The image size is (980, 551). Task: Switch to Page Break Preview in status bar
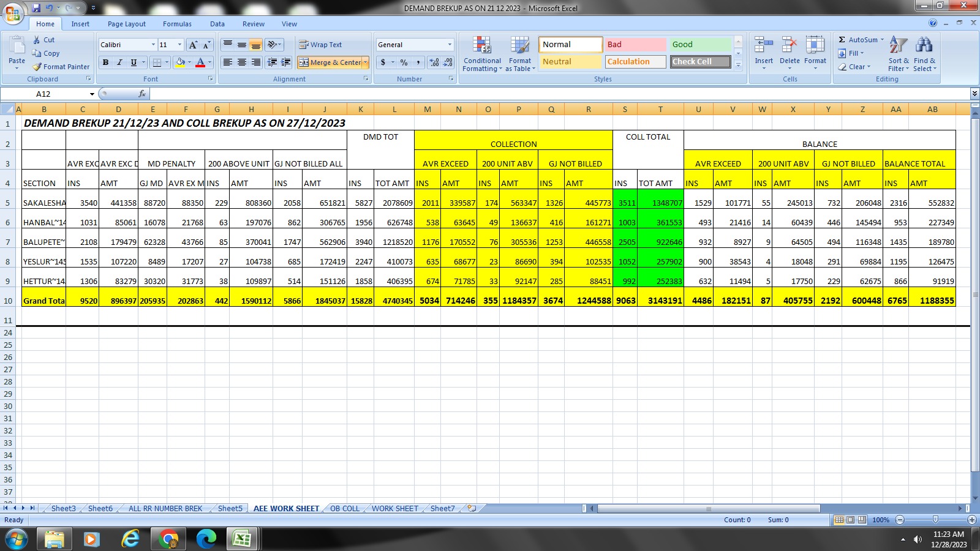[x=862, y=520]
